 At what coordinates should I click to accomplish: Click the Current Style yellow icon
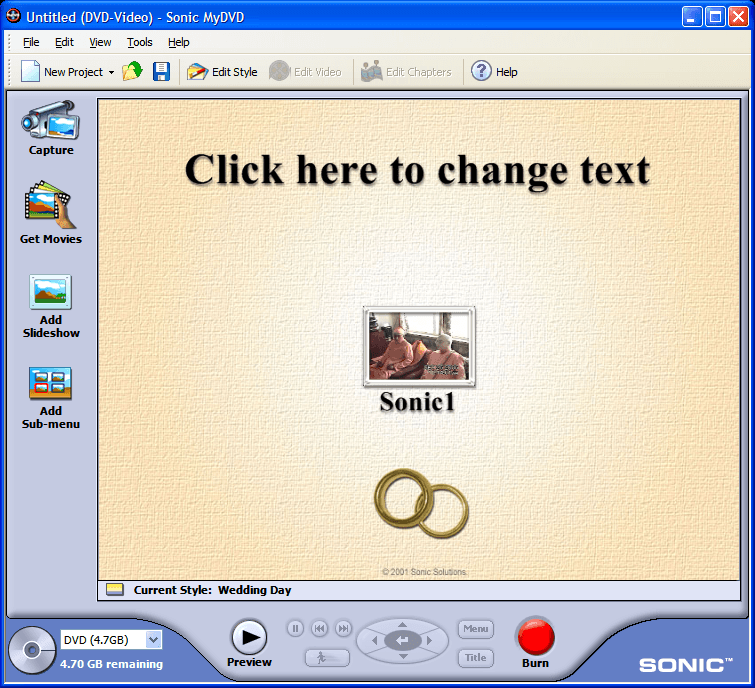115,590
